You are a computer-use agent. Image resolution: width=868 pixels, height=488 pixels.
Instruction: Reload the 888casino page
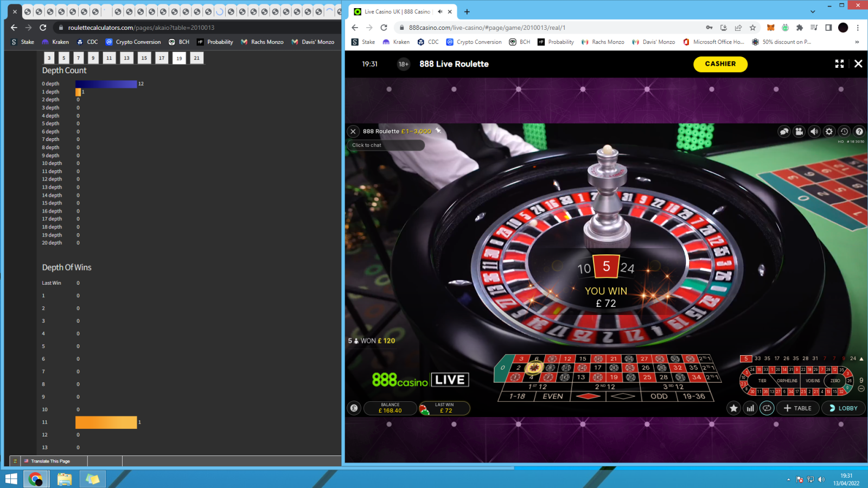click(x=384, y=28)
